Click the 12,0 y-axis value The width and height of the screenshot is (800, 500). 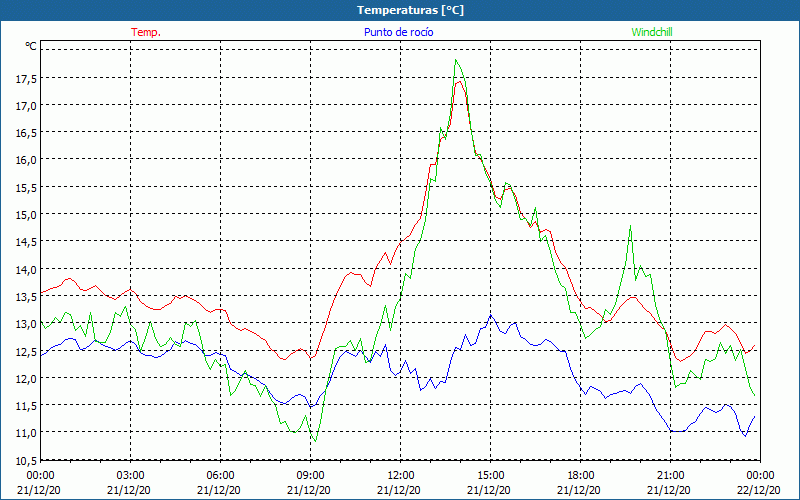pyautogui.click(x=27, y=378)
